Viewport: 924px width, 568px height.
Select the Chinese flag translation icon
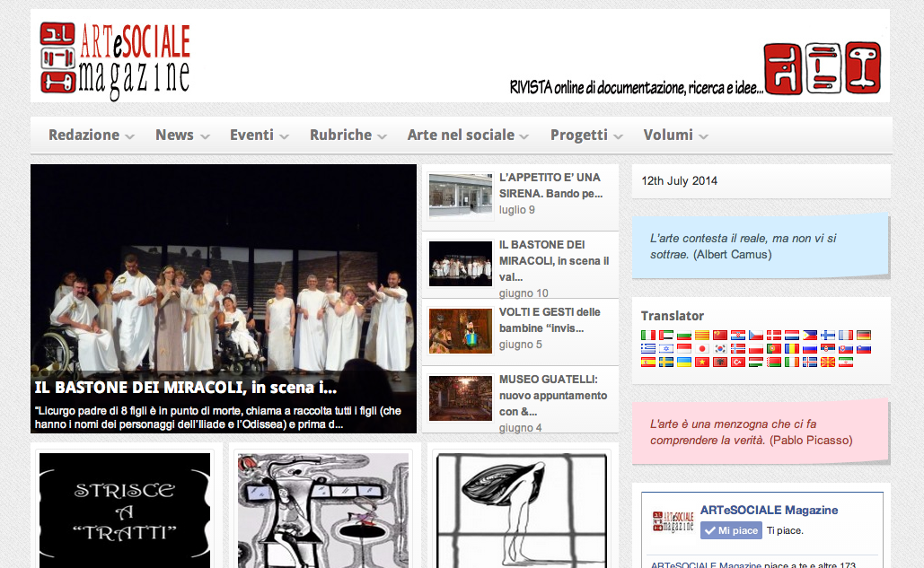(x=720, y=335)
